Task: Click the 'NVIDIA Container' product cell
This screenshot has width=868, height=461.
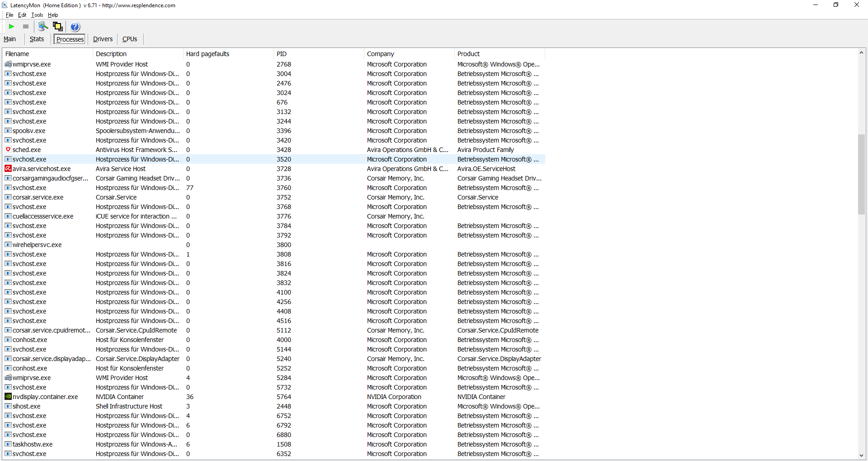Action: 481,397
